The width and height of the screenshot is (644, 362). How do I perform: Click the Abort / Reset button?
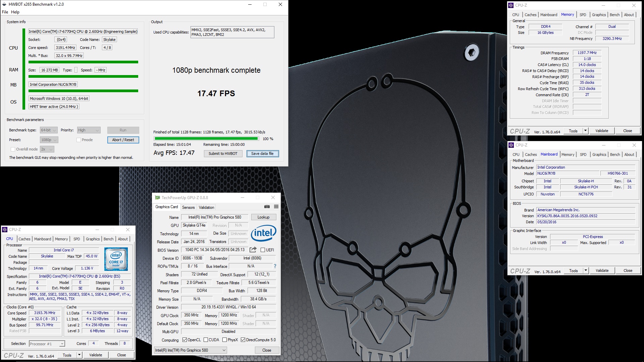[x=123, y=140]
